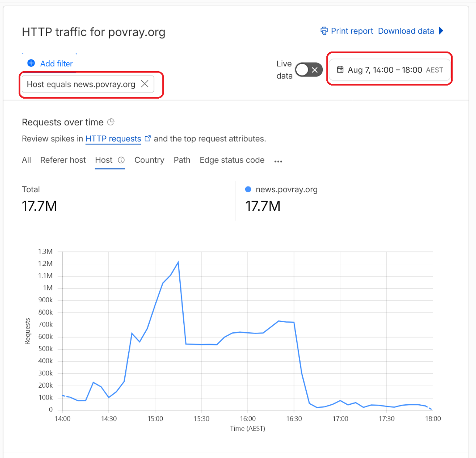476x458 pixels.
Task: Click the blue dot legend for news.povray.org
Action: point(248,189)
